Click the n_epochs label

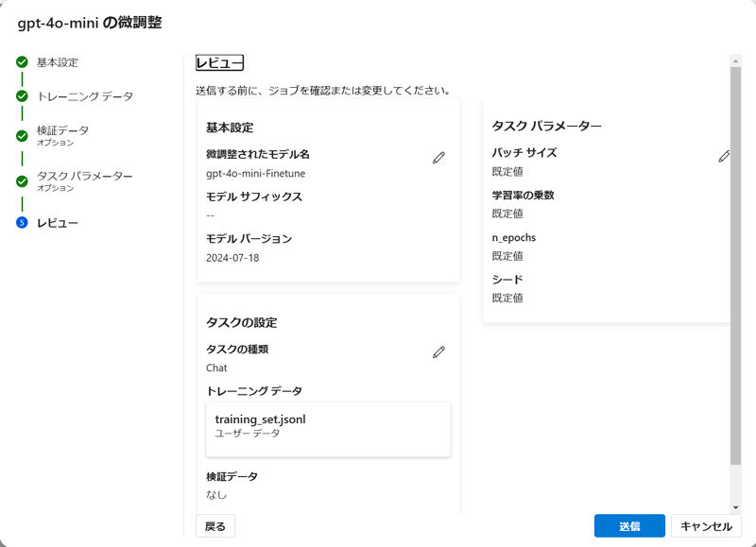(x=513, y=237)
